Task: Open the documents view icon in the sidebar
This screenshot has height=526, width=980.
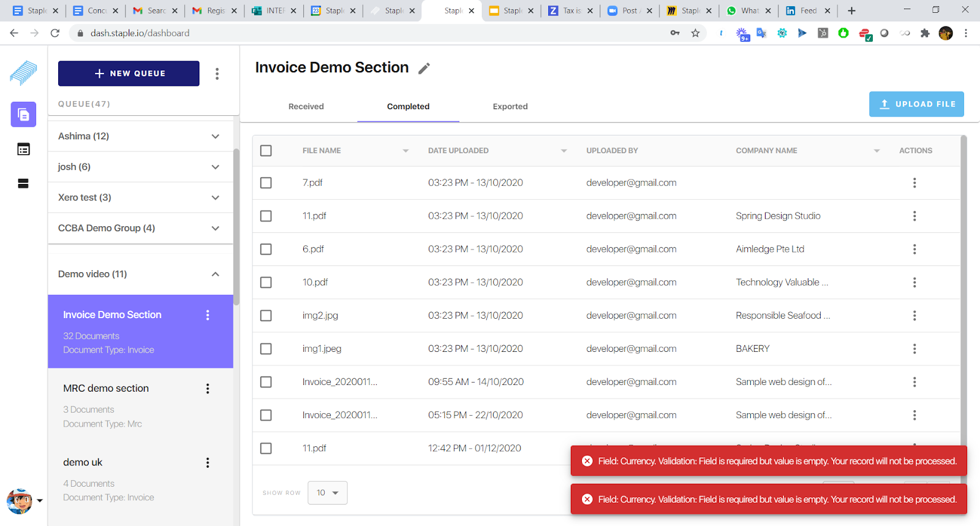Action: click(x=23, y=115)
